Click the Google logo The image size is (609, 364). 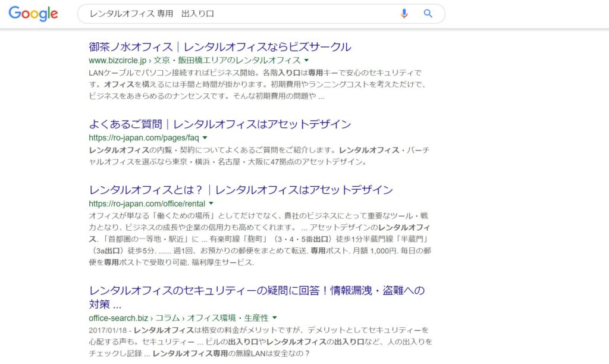33,14
